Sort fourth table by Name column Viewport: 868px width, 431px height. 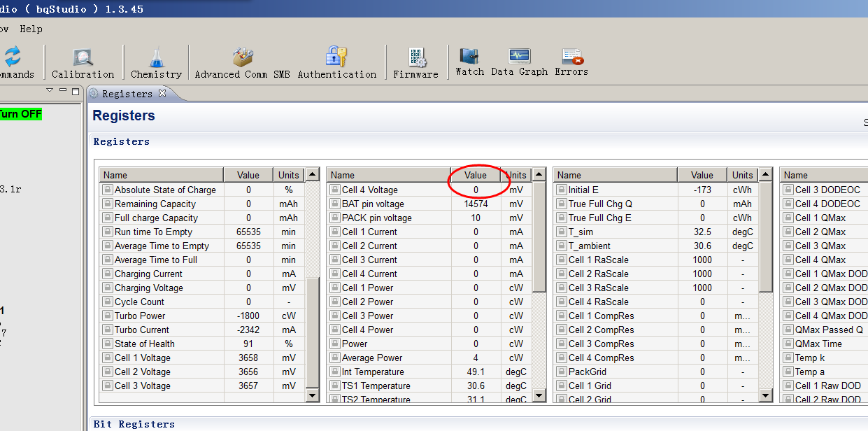click(824, 175)
